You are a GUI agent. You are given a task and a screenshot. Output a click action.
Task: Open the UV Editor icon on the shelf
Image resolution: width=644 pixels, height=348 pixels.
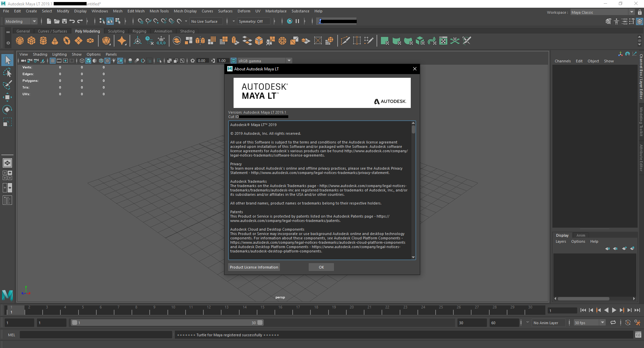443,41
